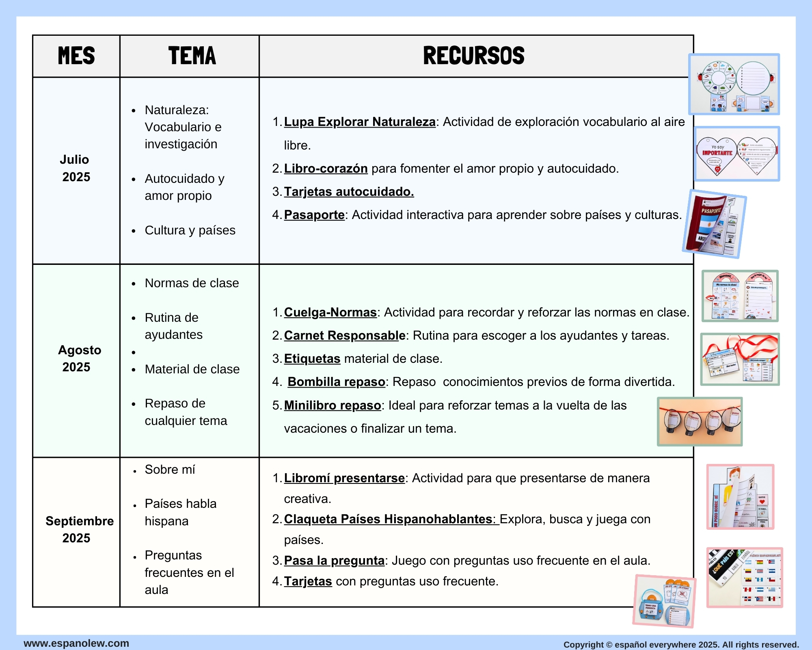The image size is (812, 650).
Task: Click the TEMA column header
Action: (x=190, y=56)
